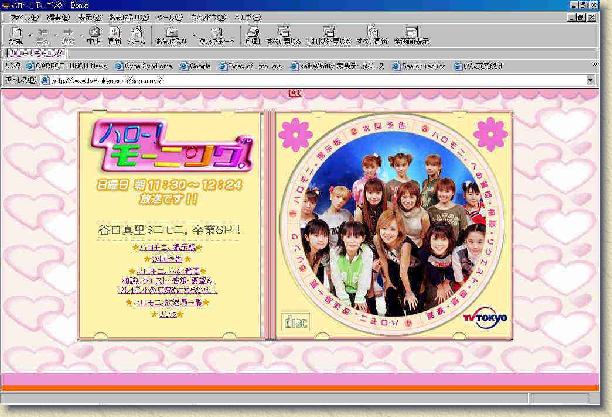Click the Refresh All (すべて更新) toolbar icon
The height and width of the screenshot is (417, 612).
point(372,34)
